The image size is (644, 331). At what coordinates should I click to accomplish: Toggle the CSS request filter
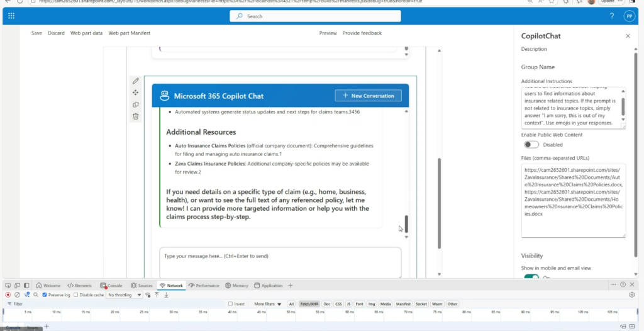(338, 304)
